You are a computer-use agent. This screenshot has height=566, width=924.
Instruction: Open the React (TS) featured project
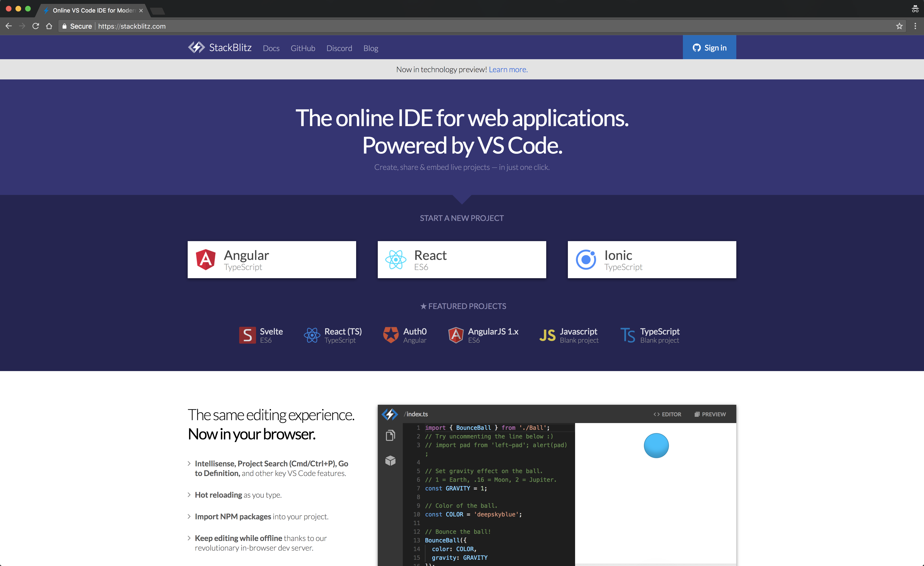point(333,335)
